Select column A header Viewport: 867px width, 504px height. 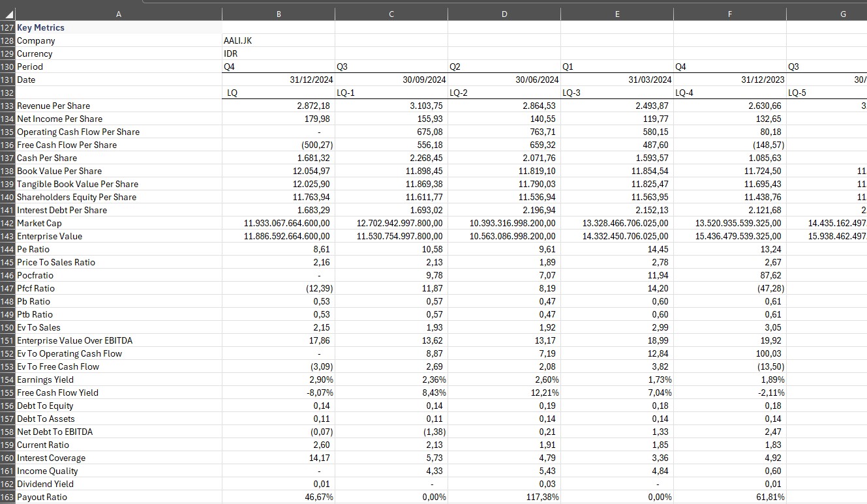pyautogui.click(x=118, y=14)
